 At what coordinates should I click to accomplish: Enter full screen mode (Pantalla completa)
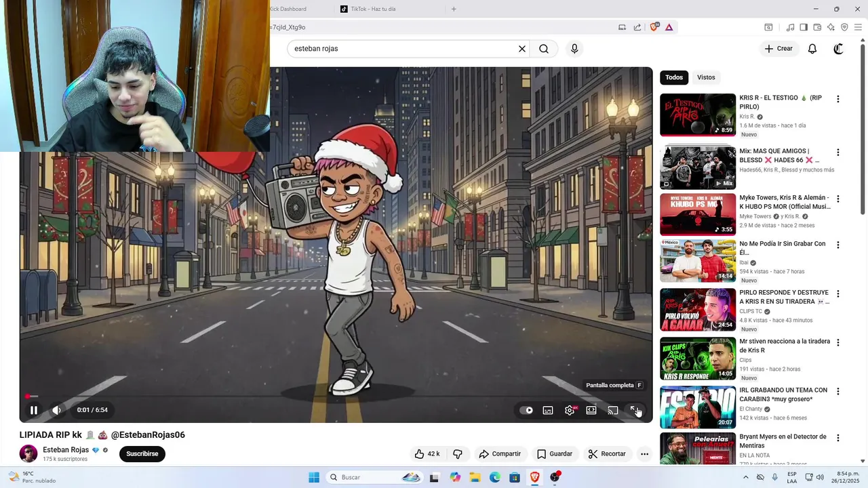[x=635, y=410]
